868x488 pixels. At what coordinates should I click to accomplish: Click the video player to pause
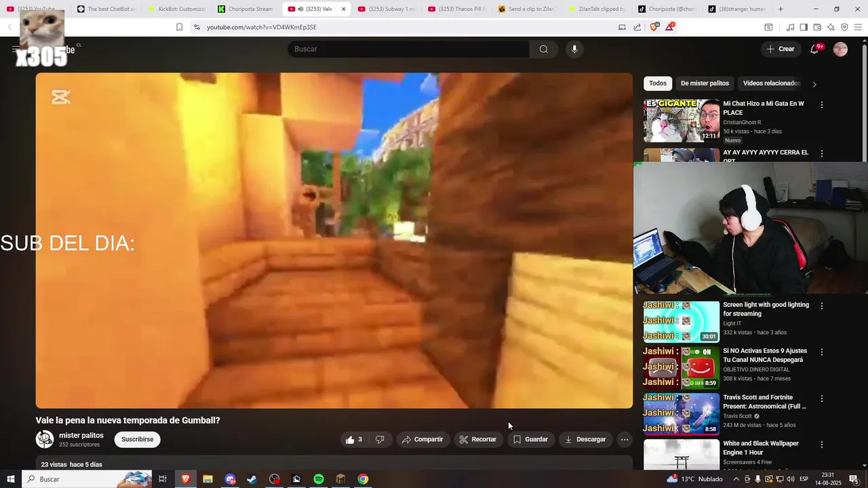334,241
